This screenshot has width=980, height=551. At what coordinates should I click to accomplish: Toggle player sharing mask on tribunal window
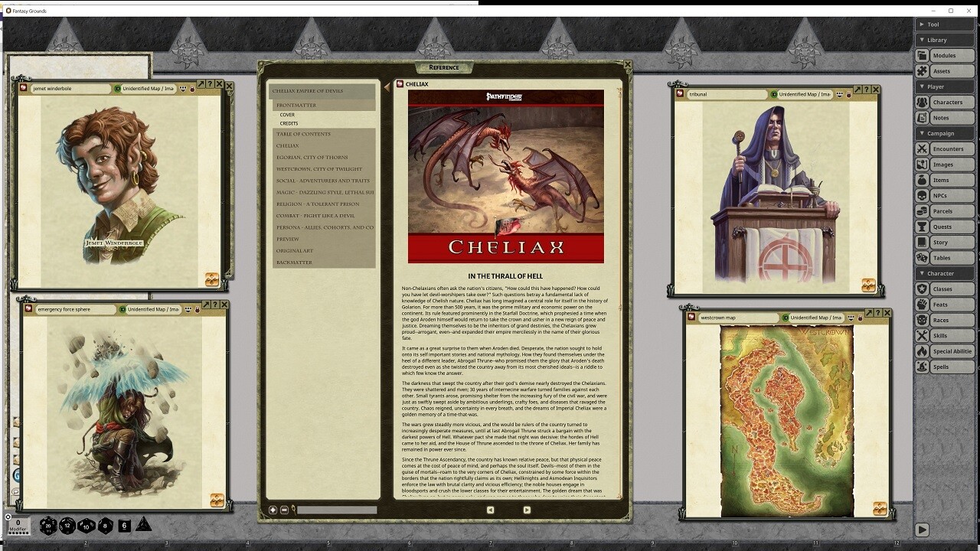pyautogui.click(x=839, y=94)
